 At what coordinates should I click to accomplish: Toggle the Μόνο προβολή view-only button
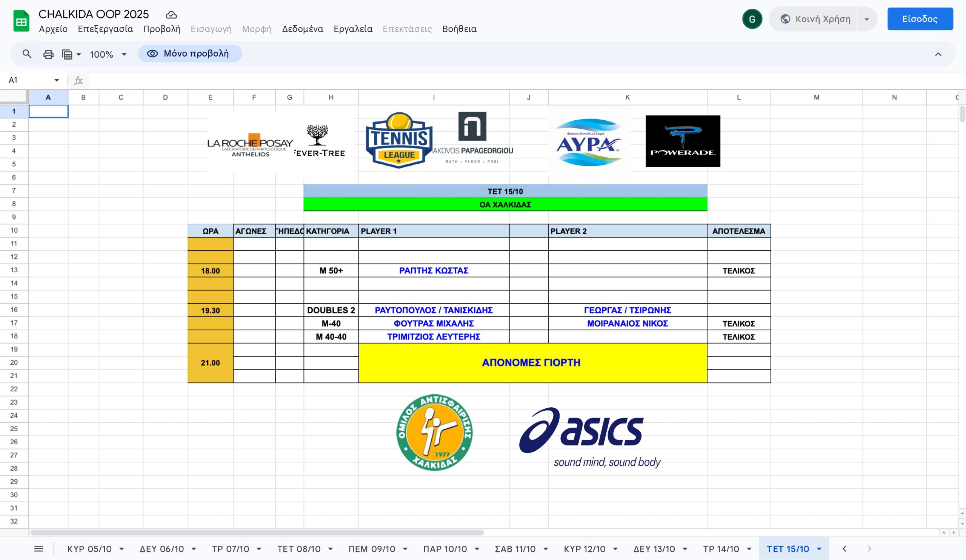pos(190,54)
